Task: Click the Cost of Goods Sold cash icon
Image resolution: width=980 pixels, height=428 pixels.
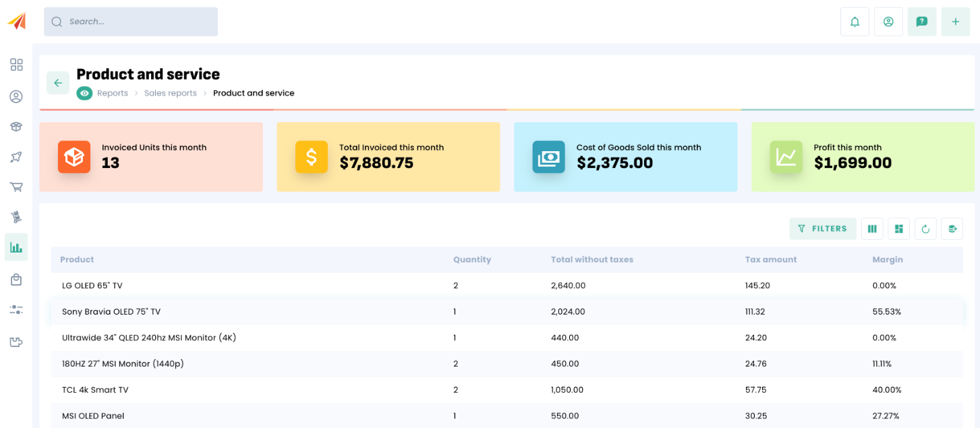Action: coord(548,157)
